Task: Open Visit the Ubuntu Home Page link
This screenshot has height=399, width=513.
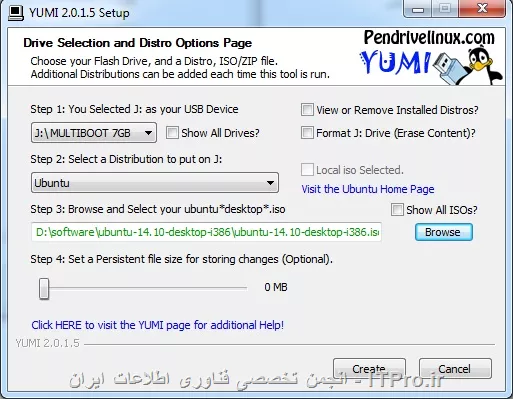Action: (x=368, y=189)
